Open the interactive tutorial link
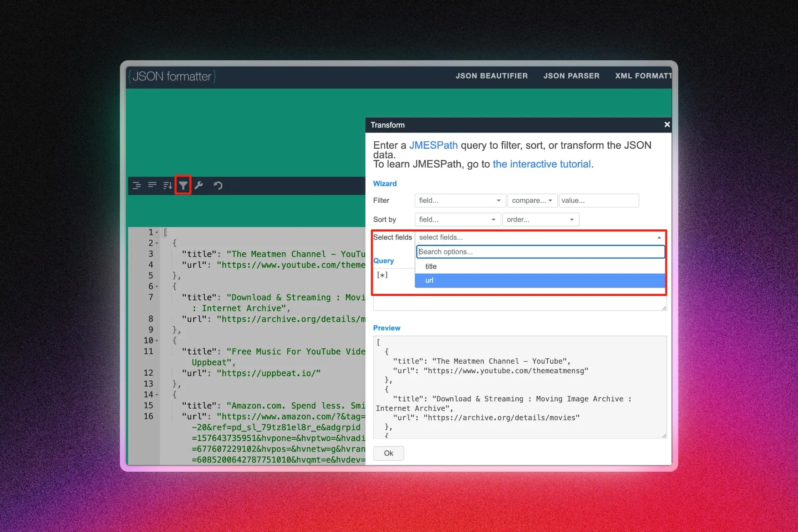Viewport: 798px width, 532px height. click(x=542, y=164)
